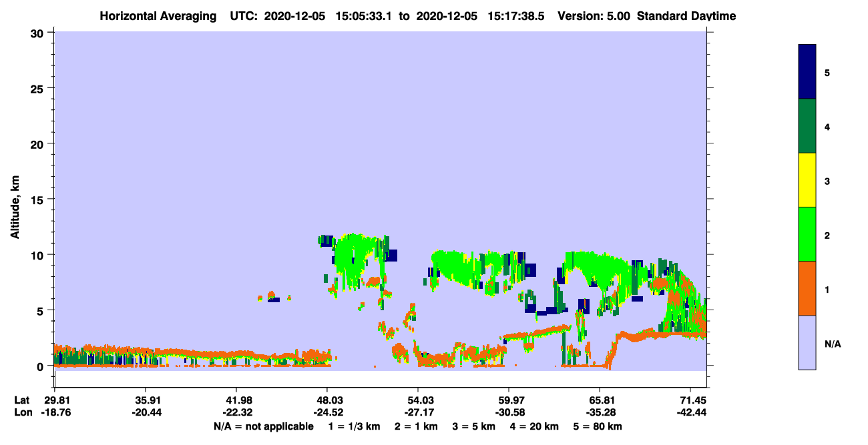
Task: Click the lavender N/A colorbar segment
Action: [807, 342]
